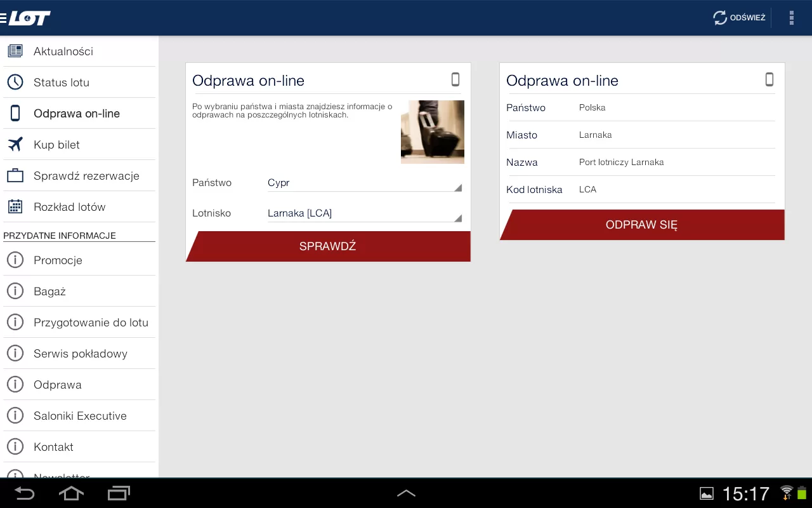This screenshot has height=508, width=812.
Task: Open the Lotnisko dropdown showing Larnaka [LCA]
Action: pos(364,213)
